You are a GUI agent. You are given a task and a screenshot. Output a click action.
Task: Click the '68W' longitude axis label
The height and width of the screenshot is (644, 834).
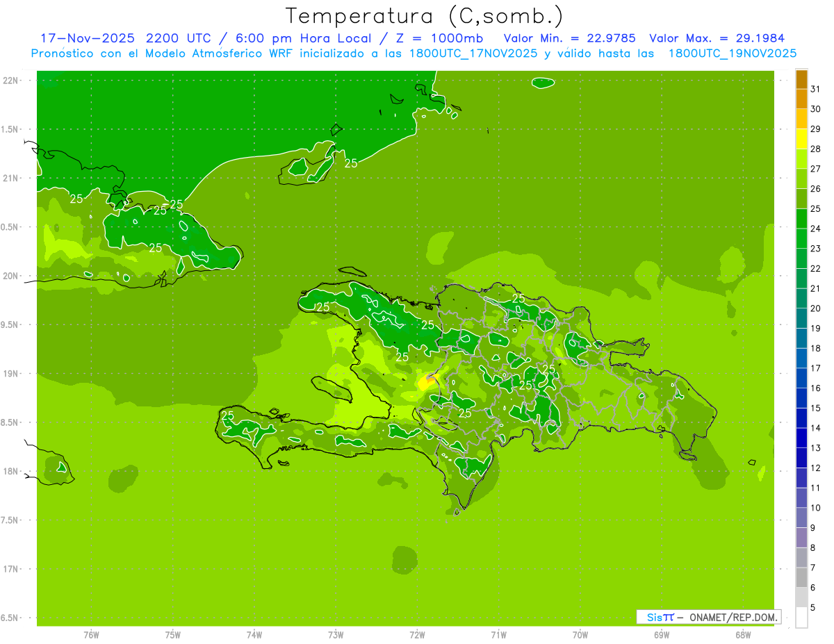(743, 634)
